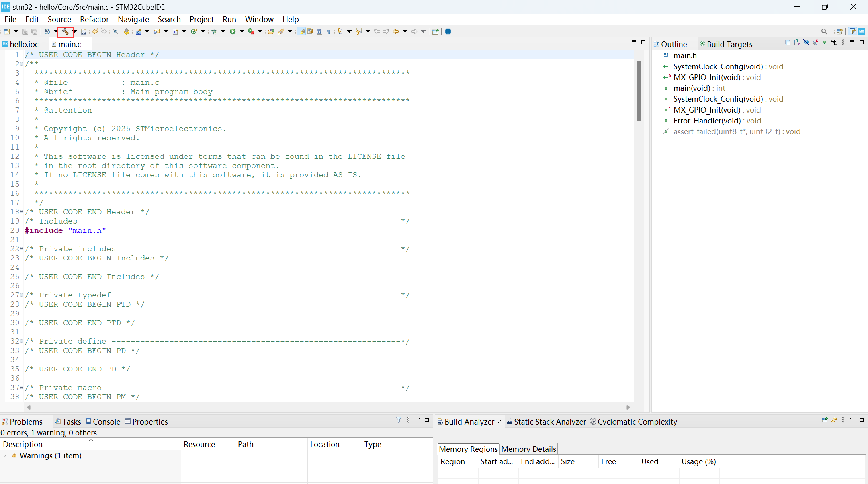The height and width of the screenshot is (484, 868).
Task: Toggle Show Whitespace Characters pilcrow
Action: [x=329, y=31]
